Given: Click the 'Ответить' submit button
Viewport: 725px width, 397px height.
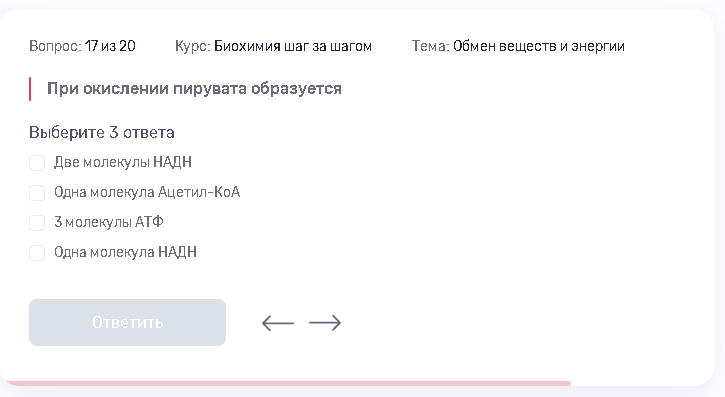Looking at the screenshot, I should [x=127, y=322].
